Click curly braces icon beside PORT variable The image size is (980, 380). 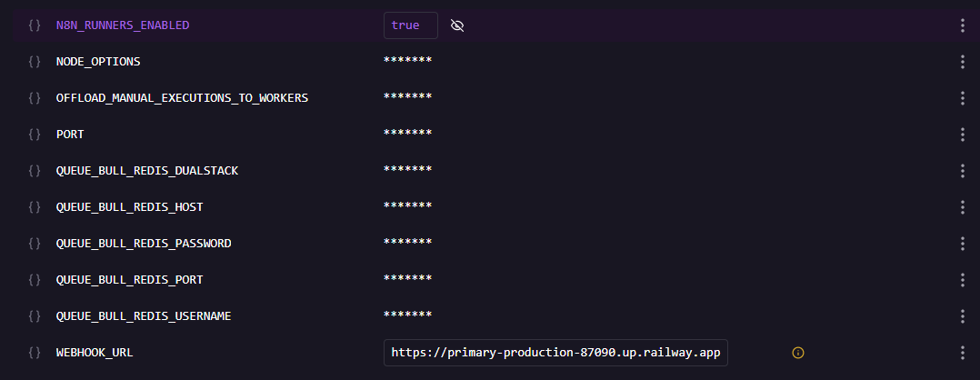tap(35, 135)
